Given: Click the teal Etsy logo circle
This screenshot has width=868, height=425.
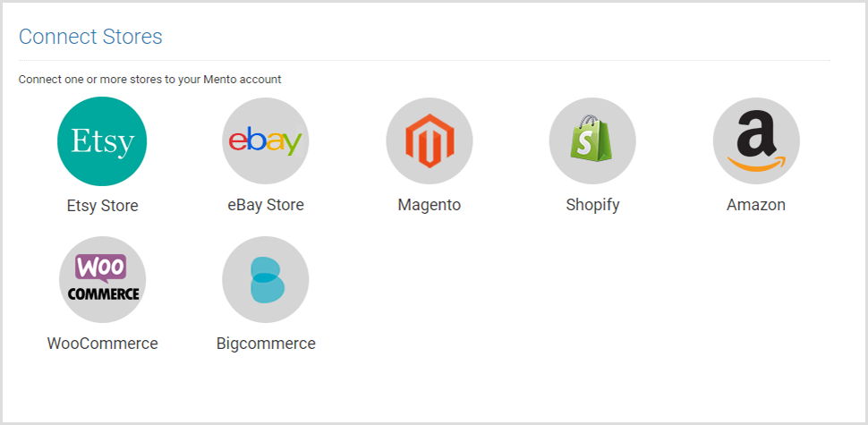Looking at the screenshot, I should point(102,141).
